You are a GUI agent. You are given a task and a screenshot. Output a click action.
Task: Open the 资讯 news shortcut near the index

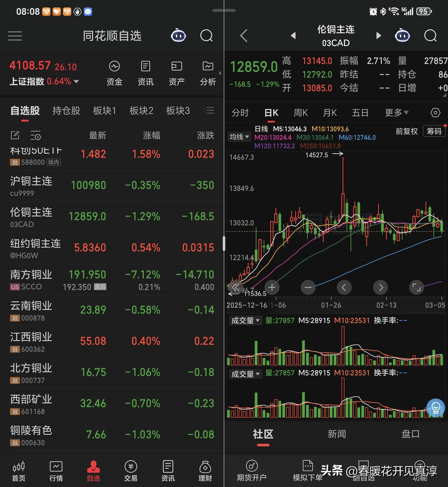pos(146,73)
